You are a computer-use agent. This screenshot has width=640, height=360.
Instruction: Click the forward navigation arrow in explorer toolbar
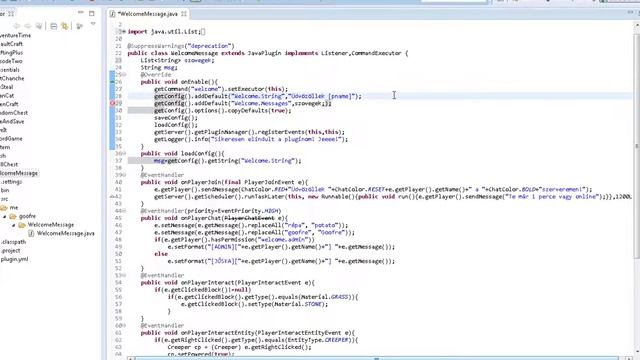coord(28,26)
